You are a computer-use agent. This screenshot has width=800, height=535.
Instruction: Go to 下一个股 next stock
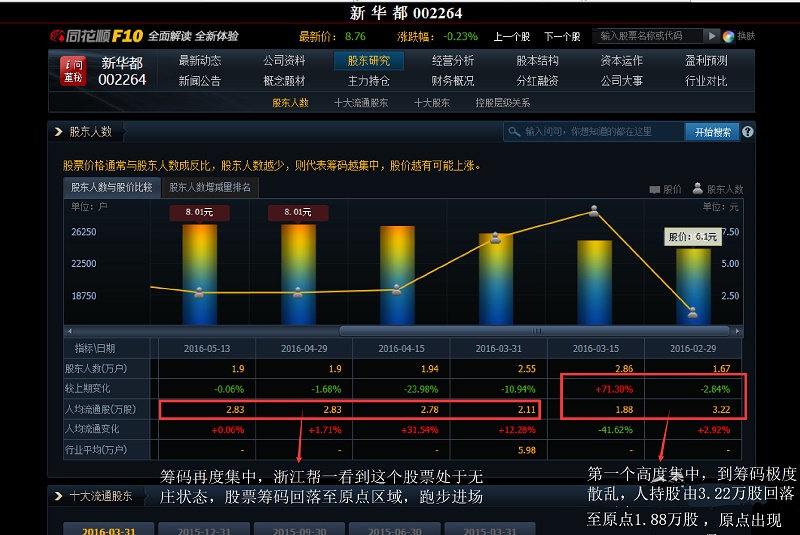[x=562, y=36]
